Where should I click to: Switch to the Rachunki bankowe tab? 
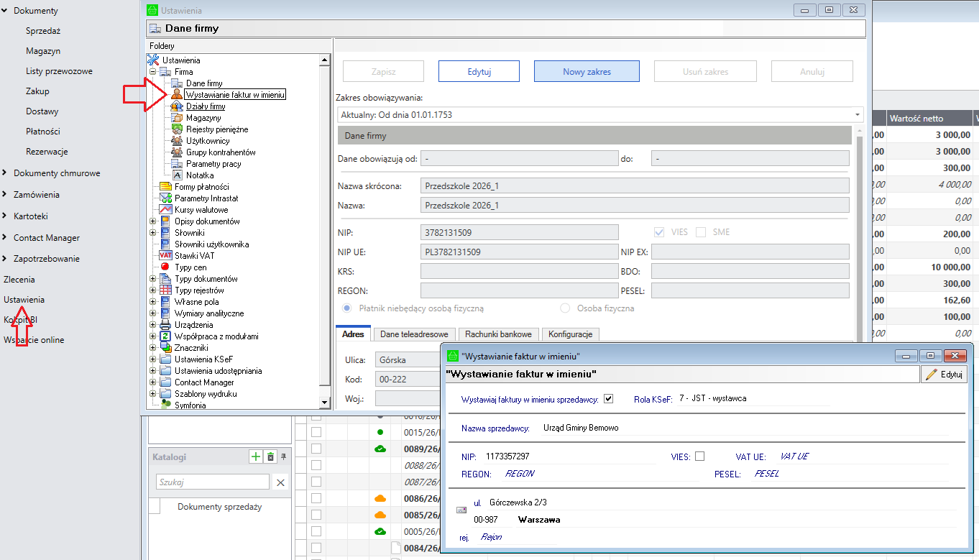(x=498, y=334)
